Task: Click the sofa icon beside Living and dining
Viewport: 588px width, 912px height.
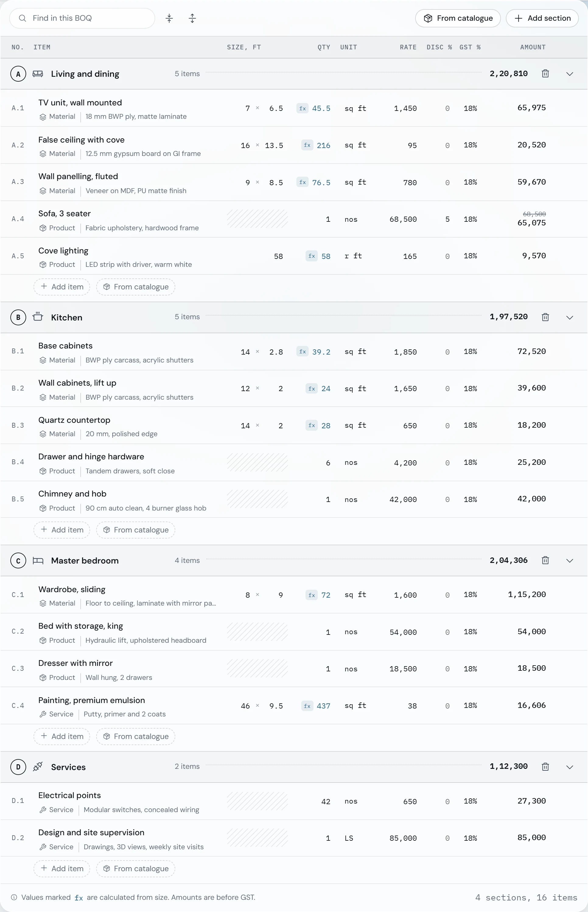Action: [38, 74]
